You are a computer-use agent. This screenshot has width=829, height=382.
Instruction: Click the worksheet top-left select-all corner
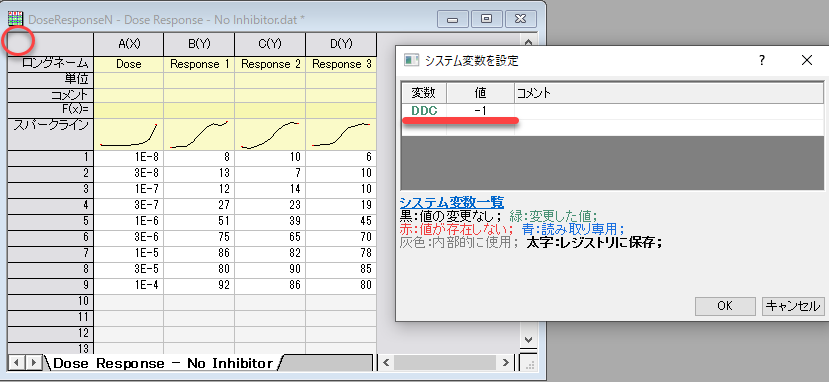[x=50, y=44]
